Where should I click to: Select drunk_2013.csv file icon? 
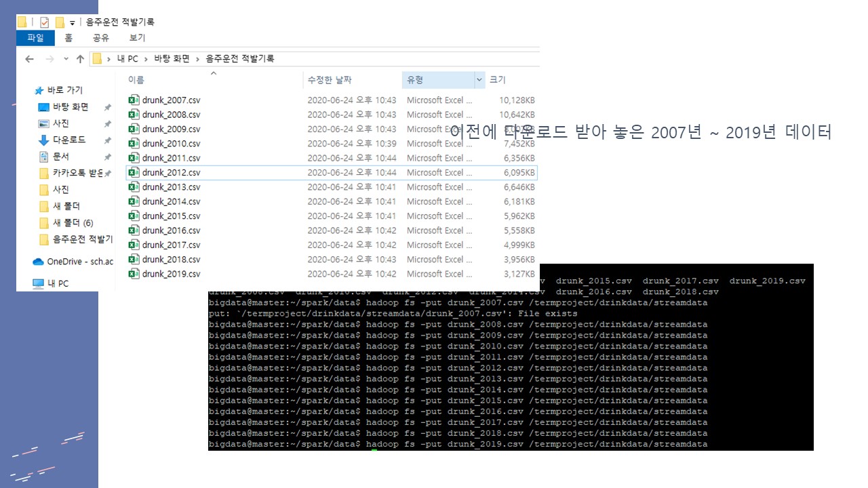[x=134, y=187]
